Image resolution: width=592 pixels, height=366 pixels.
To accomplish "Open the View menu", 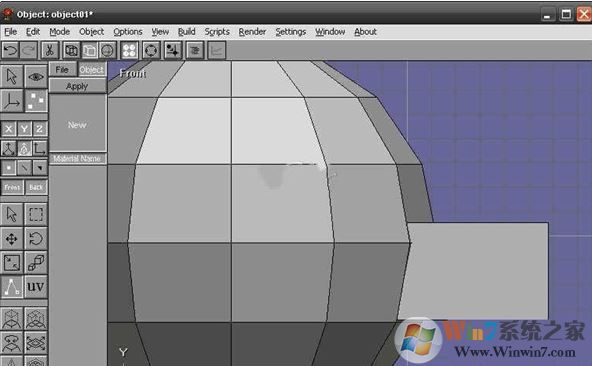I will 160,32.
